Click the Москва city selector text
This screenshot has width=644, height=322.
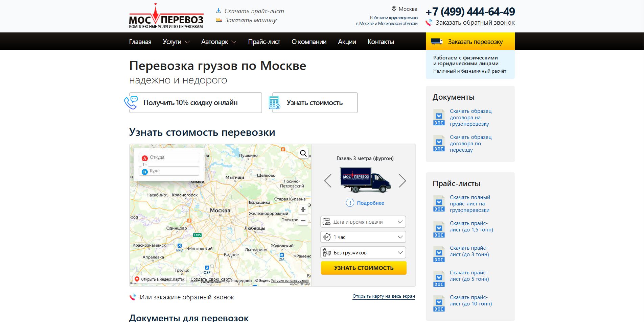(x=408, y=9)
